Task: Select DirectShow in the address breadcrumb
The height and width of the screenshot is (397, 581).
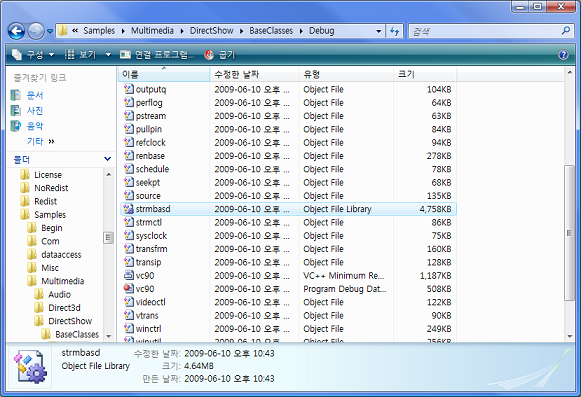Action: pyautogui.click(x=212, y=31)
